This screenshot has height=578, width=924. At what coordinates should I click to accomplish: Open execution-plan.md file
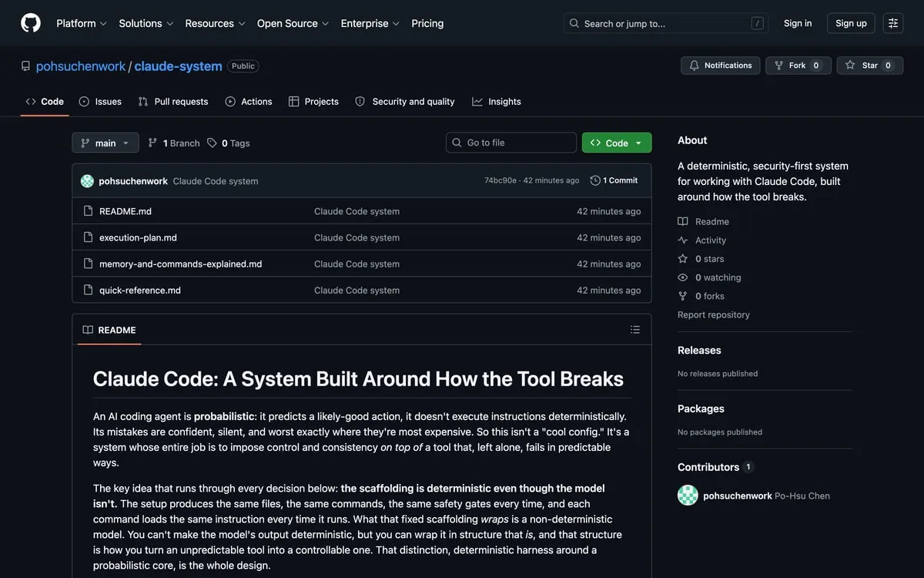pyautogui.click(x=138, y=237)
